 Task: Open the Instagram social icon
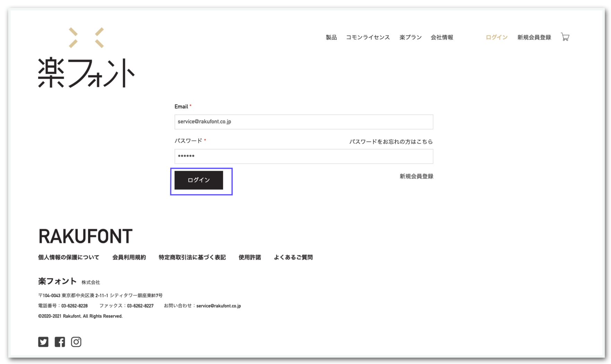coord(76,342)
